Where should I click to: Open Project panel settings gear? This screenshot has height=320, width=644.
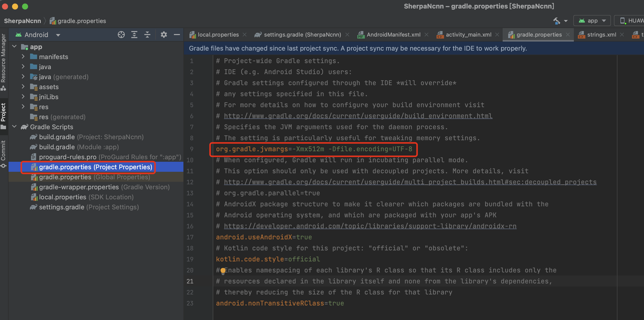(164, 35)
